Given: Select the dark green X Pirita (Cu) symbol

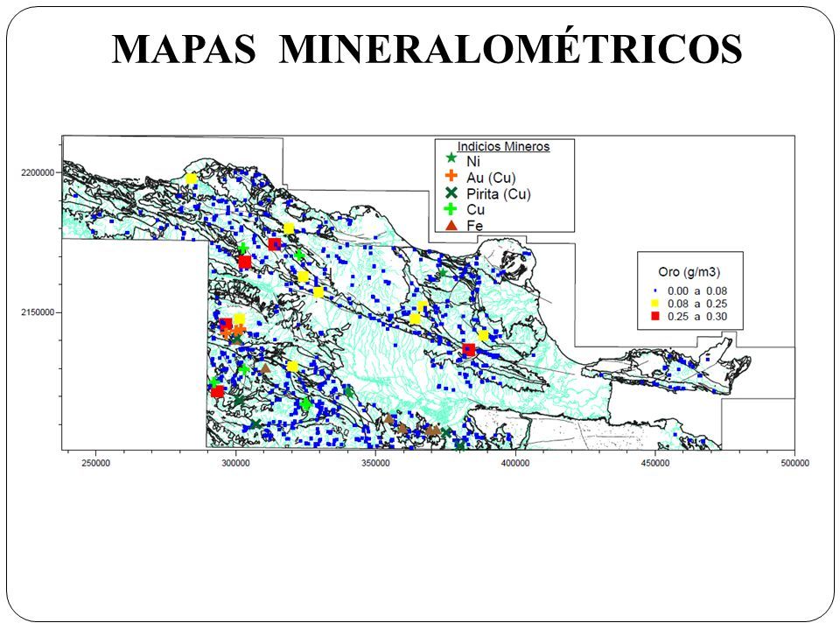Looking at the screenshot, I should (x=451, y=192).
